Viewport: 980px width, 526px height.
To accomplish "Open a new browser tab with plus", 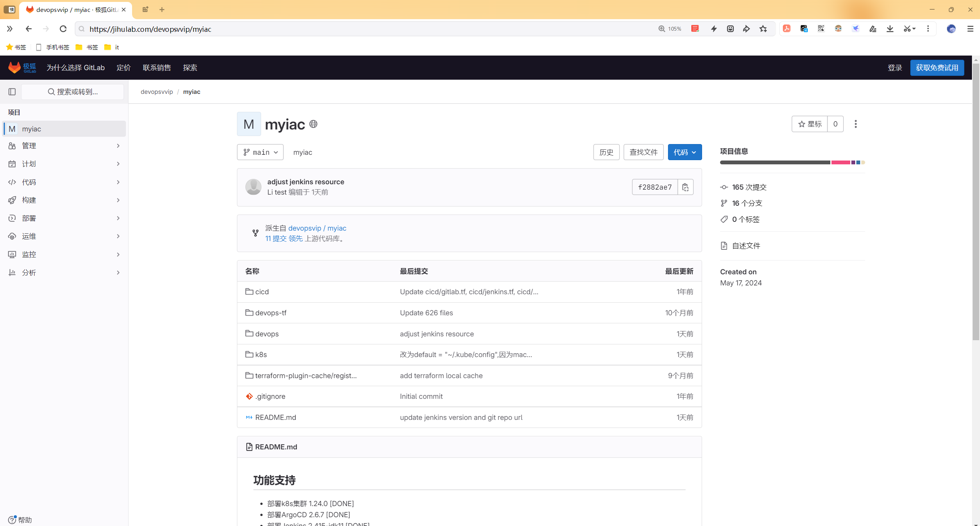I will click(162, 10).
